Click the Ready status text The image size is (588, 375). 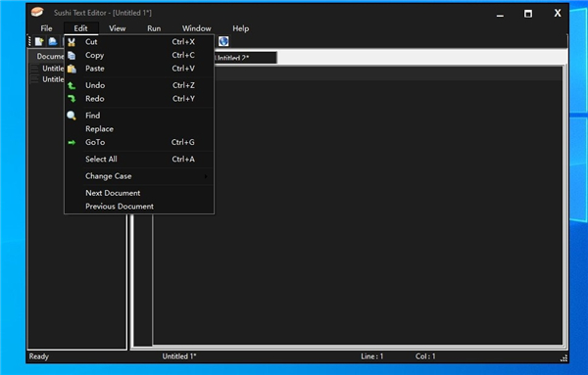click(39, 356)
